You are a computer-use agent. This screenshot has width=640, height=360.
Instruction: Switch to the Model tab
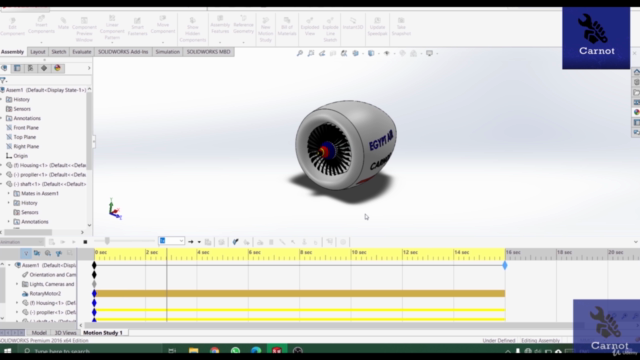coord(39,333)
